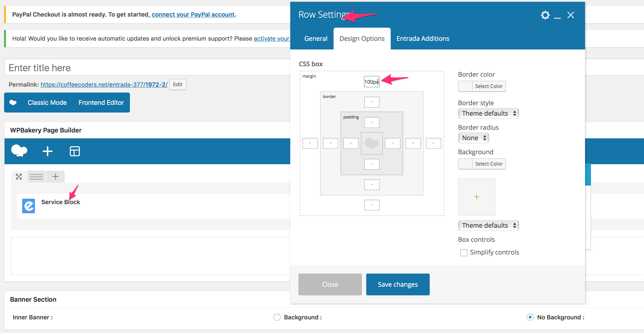
Task: Click the border bottom input field
Action: pyautogui.click(x=372, y=185)
